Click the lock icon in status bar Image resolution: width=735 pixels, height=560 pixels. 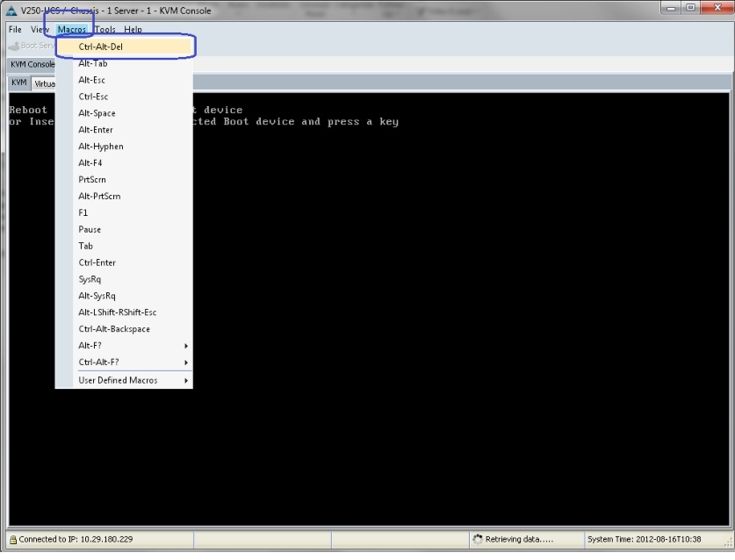(13, 540)
